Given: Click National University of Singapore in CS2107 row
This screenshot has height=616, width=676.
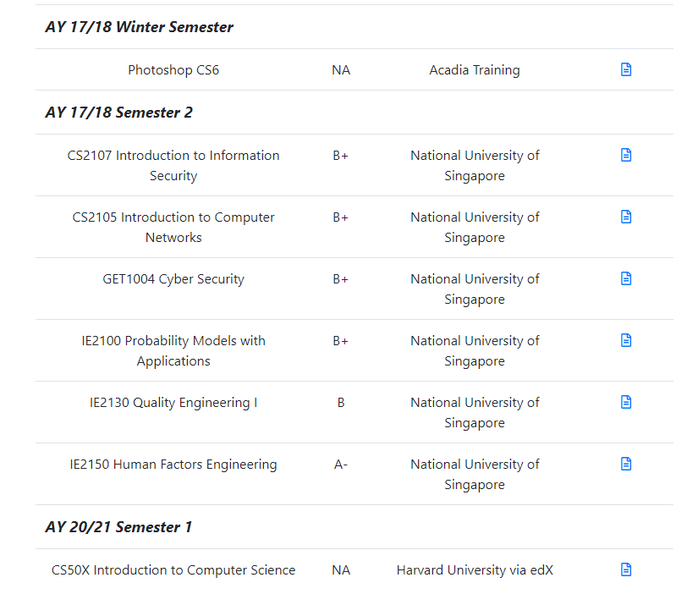Looking at the screenshot, I should 475,166.
